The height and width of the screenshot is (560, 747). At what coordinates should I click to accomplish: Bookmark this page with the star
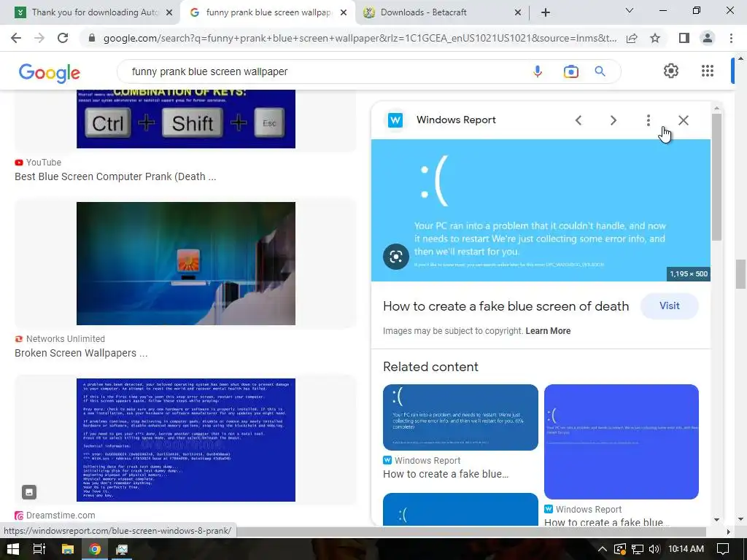tap(655, 38)
